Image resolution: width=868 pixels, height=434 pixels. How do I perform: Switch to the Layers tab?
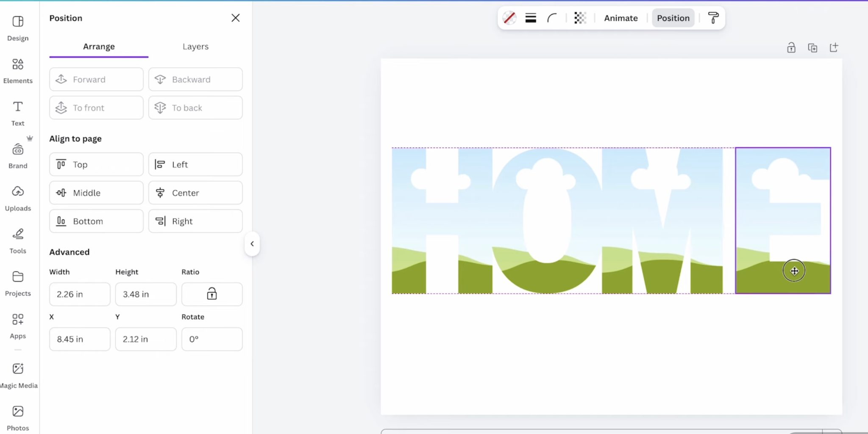[x=195, y=47]
